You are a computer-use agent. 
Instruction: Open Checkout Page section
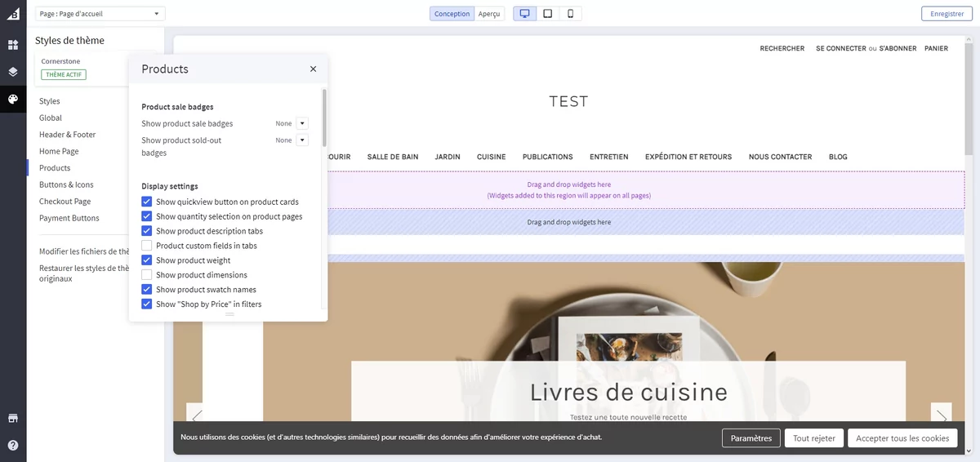pyautogui.click(x=65, y=202)
